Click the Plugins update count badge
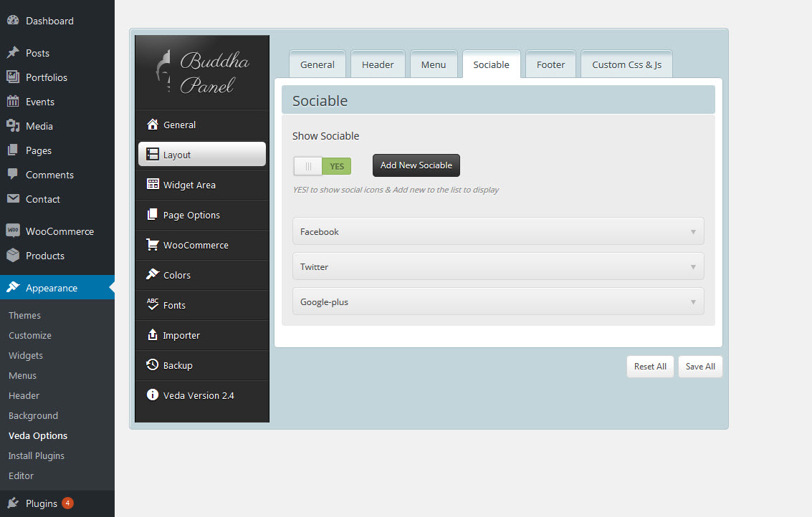Viewport: 812px width, 517px height. click(x=68, y=503)
